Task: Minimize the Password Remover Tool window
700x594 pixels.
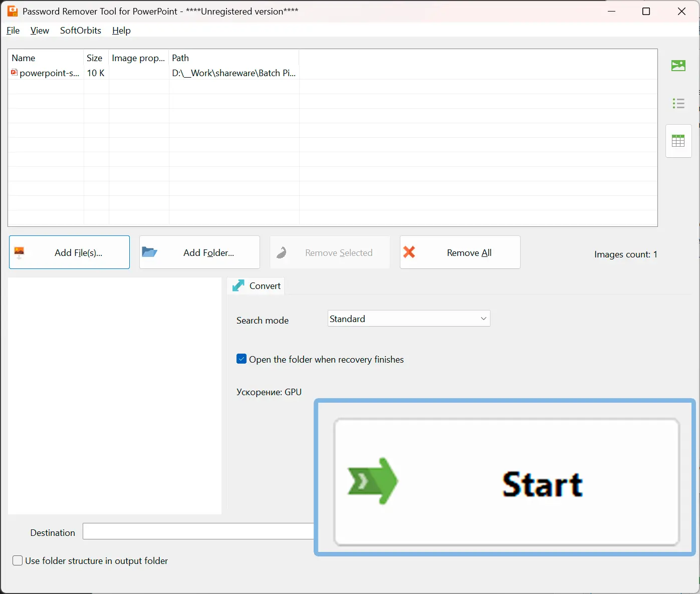Action: (611, 12)
